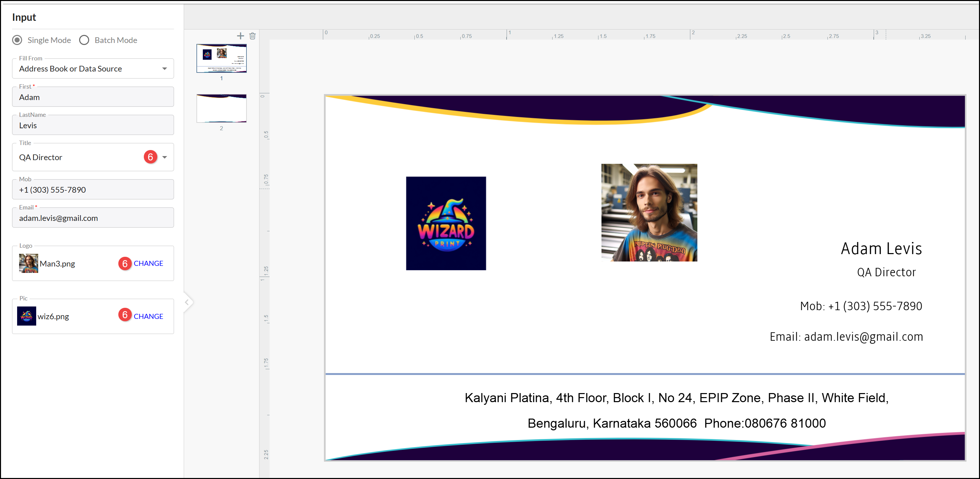Click the First name input field
Screen dimensions: 980x479
point(93,97)
